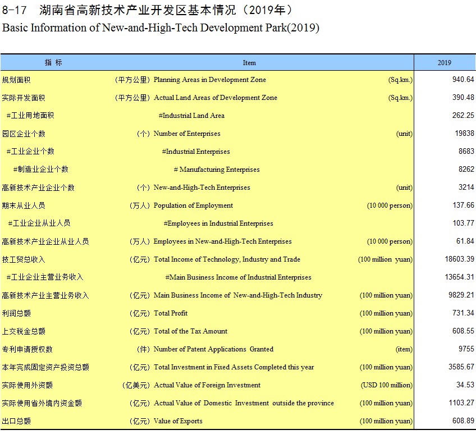Click the (USD 100 million) unit label
This screenshot has width=476, height=448.
387,385
